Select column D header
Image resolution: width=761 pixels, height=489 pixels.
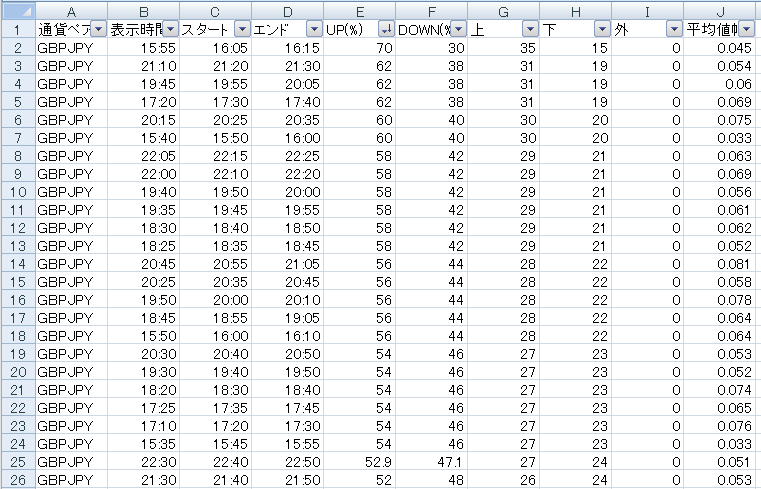287,11
